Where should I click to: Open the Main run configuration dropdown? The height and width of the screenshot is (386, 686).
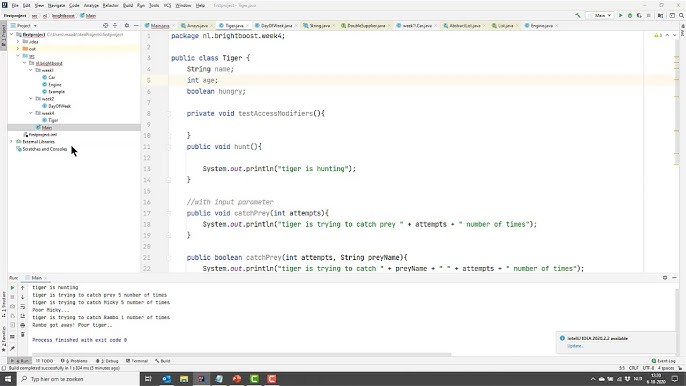[x=602, y=15]
